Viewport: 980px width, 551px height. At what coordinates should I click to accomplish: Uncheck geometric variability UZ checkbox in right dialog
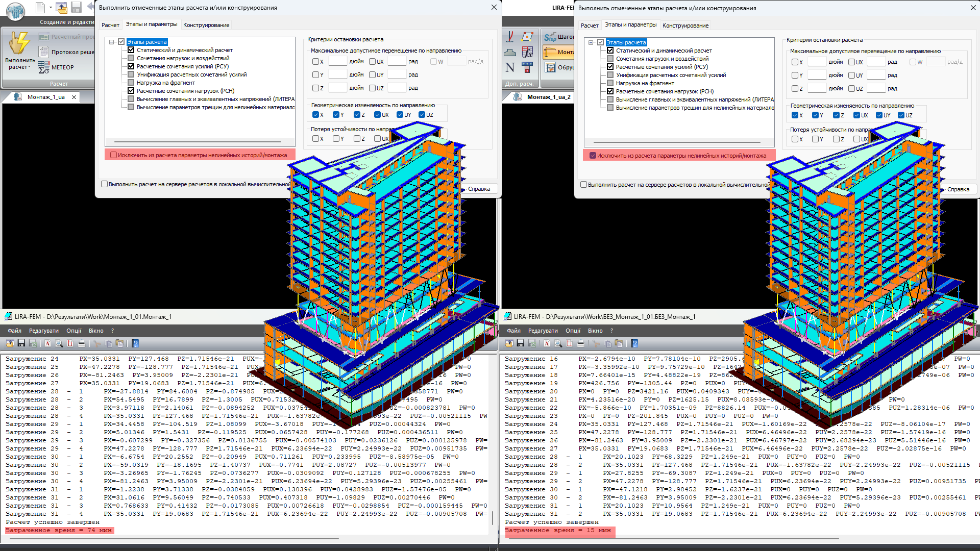[901, 115]
